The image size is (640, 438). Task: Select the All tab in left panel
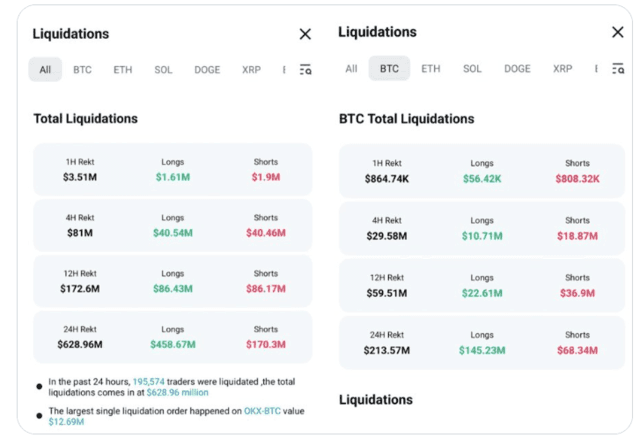point(45,69)
